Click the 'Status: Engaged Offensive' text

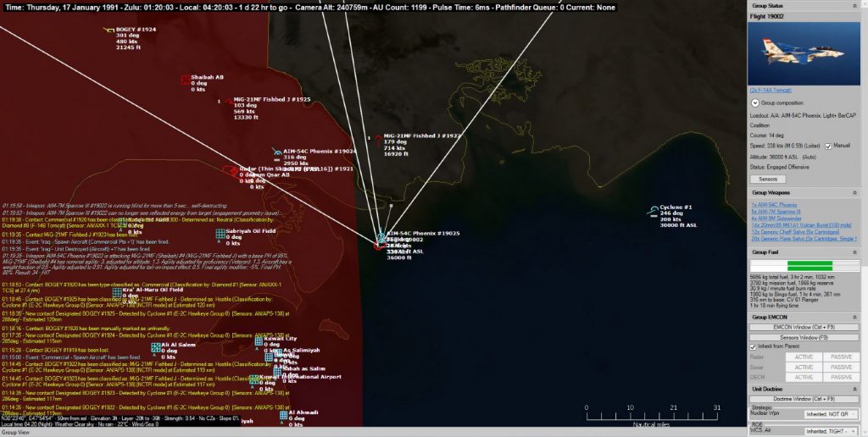coord(779,167)
